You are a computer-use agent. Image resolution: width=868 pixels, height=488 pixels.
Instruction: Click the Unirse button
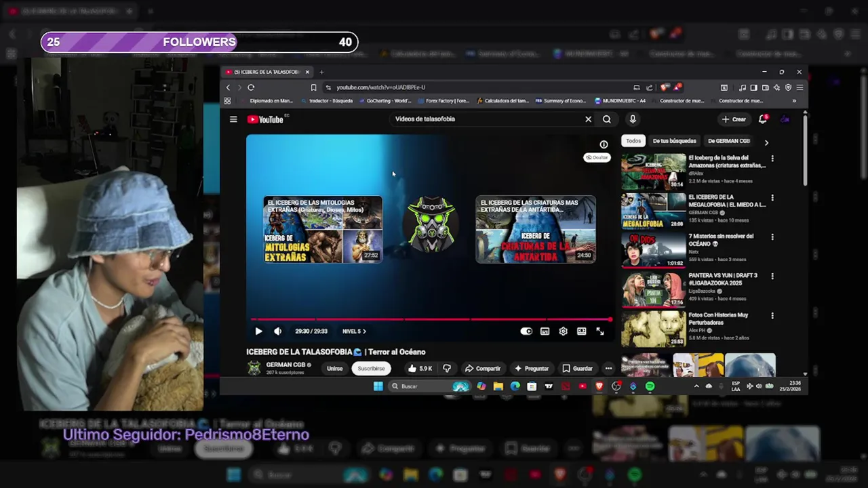click(x=335, y=369)
